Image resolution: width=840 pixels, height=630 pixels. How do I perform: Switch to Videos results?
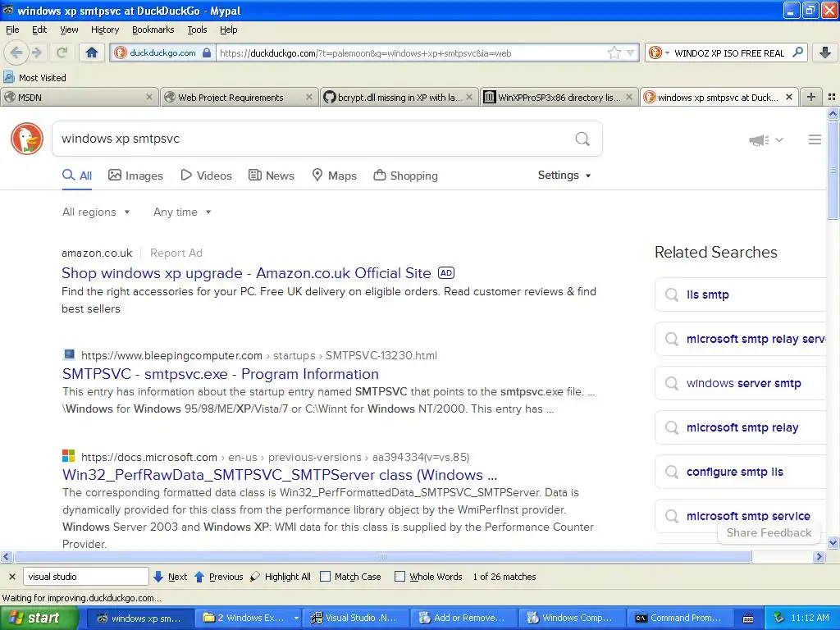(206, 176)
